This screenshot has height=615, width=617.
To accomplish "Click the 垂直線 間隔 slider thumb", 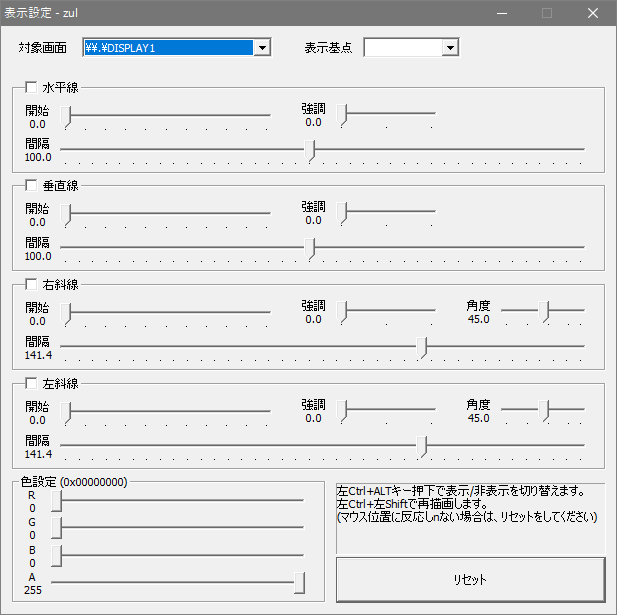I will 312,248.
